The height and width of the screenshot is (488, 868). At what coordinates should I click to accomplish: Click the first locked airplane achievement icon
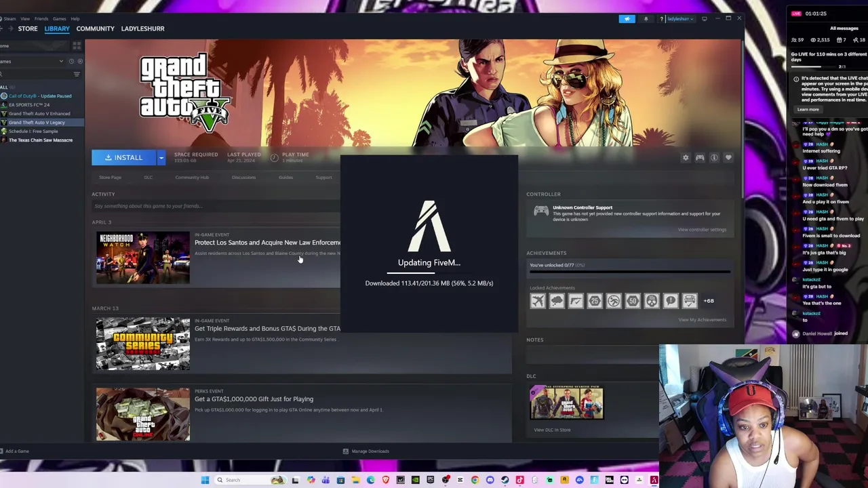pos(538,301)
